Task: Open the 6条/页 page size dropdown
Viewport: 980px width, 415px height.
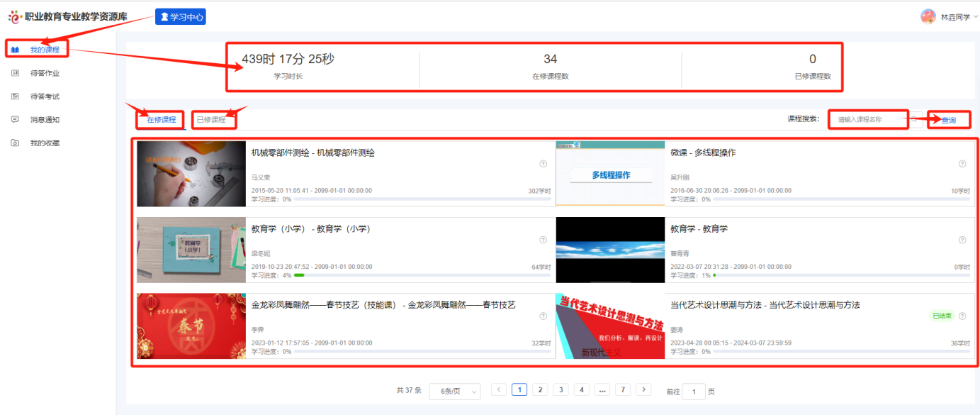Action: [x=454, y=391]
